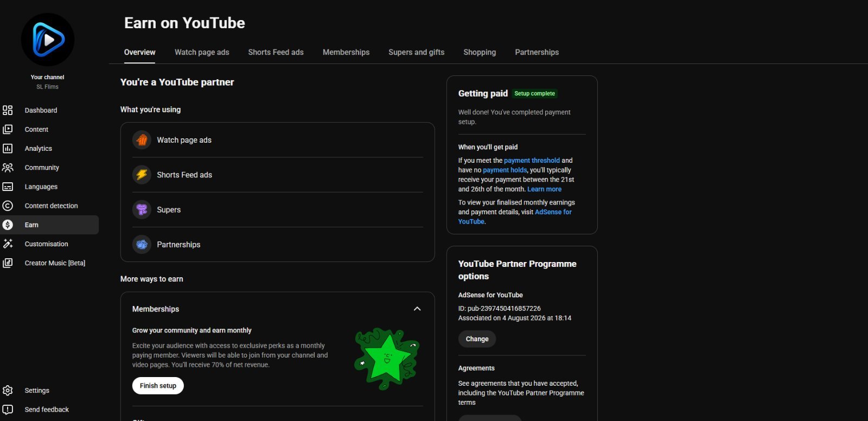Screen dimensions: 868x421
Task: Click the Setup complete badge
Action: tap(534, 93)
